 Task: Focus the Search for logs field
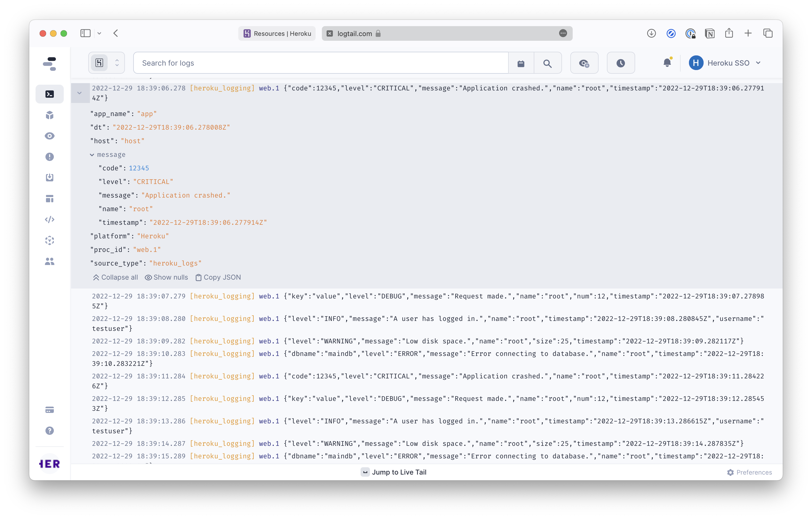click(321, 63)
